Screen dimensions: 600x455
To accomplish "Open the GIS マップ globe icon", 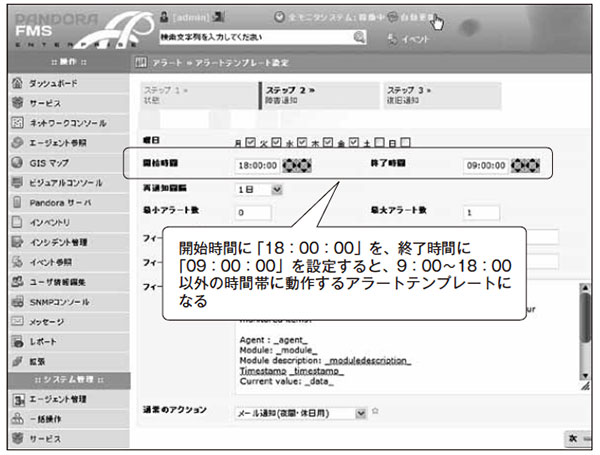I will [x=17, y=163].
